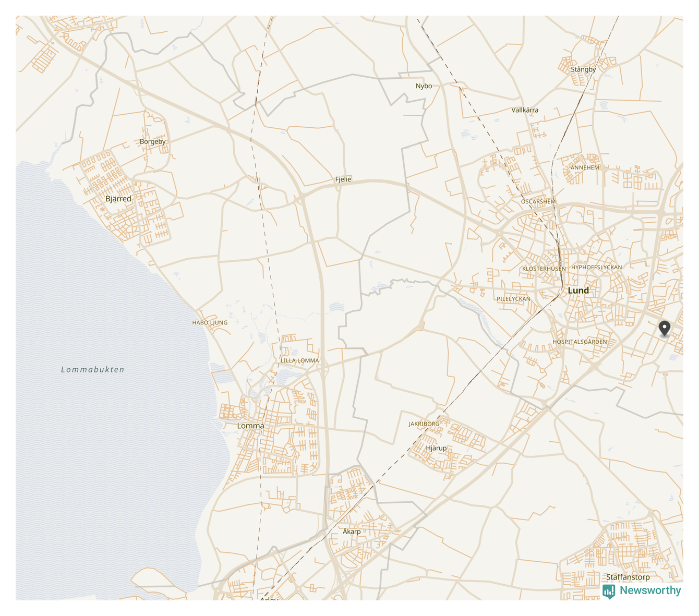Select the Vallkärra label
This screenshot has height=616, width=699.
coord(525,110)
